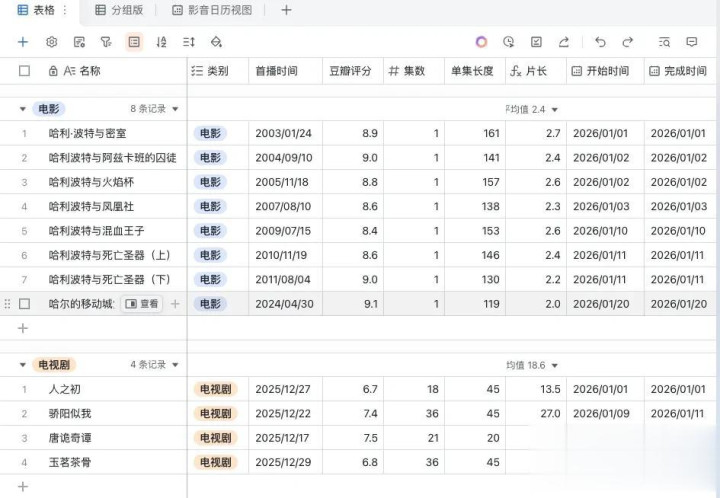Open the sort records icon
This screenshot has width=720, height=498.
pos(161,42)
